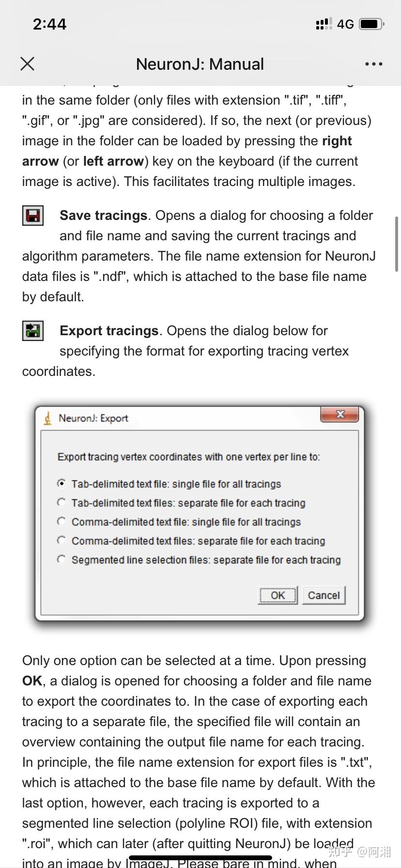
Task: Click the Save tracings floppy disk icon
Action: coord(33,216)
